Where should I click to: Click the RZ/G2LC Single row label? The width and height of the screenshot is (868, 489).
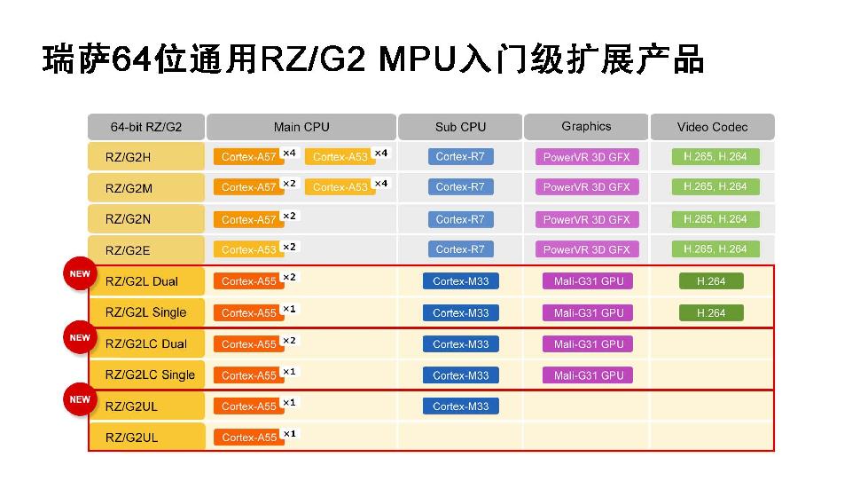(150, 375)
